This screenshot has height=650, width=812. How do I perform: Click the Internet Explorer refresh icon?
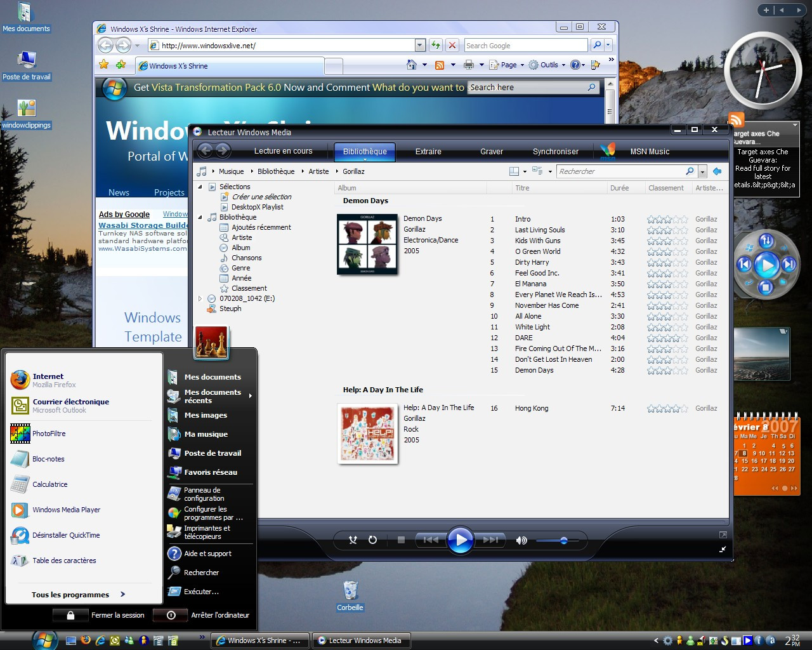click(x=436, y=45)
